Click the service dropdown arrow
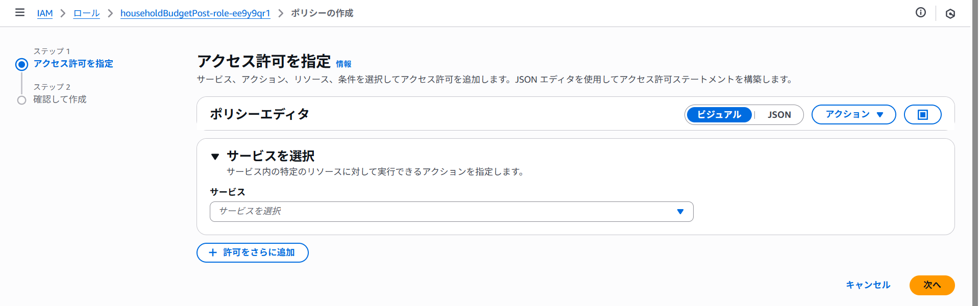This screenshot has width=980, height=306. pyautogui.click(x=680, y=212)
